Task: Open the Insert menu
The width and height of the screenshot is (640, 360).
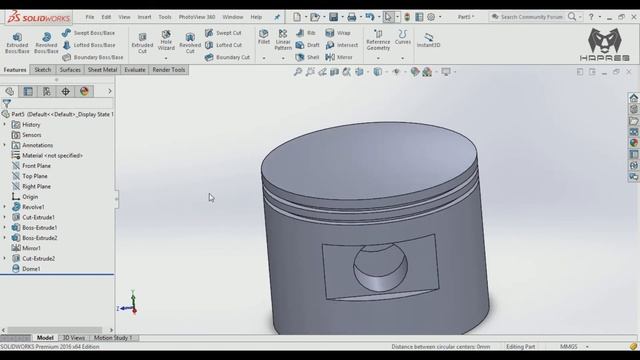Action: 144,17
